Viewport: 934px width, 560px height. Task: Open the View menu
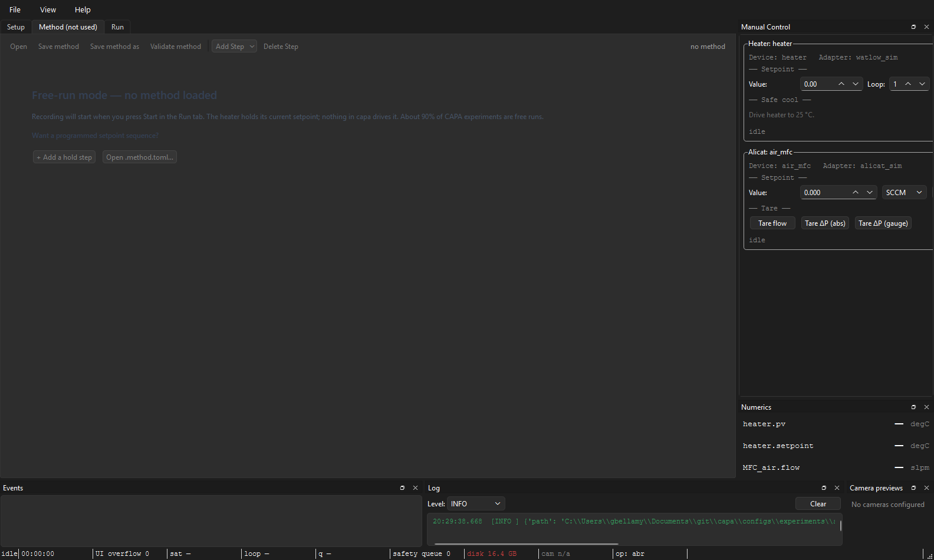(x=48, y=10)
